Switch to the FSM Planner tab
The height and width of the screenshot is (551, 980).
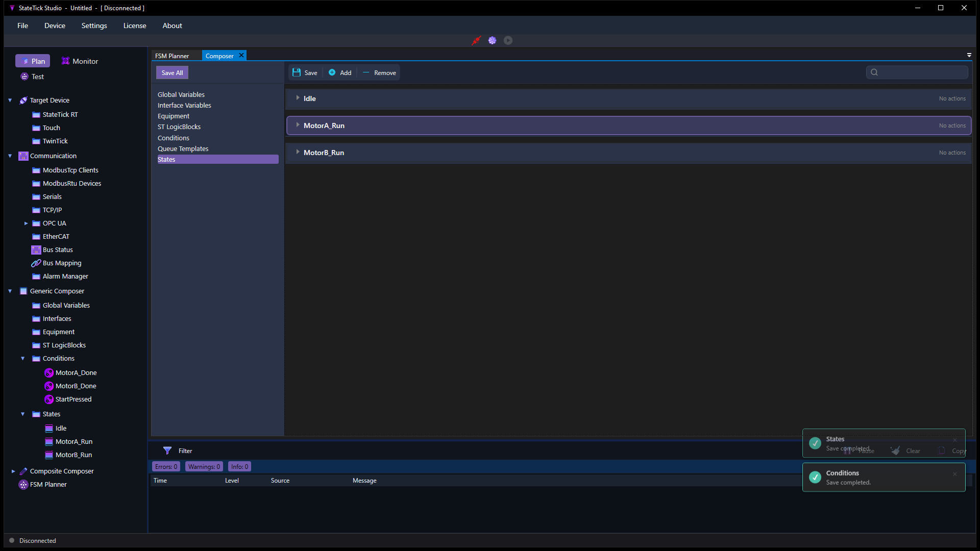point(172,56)
